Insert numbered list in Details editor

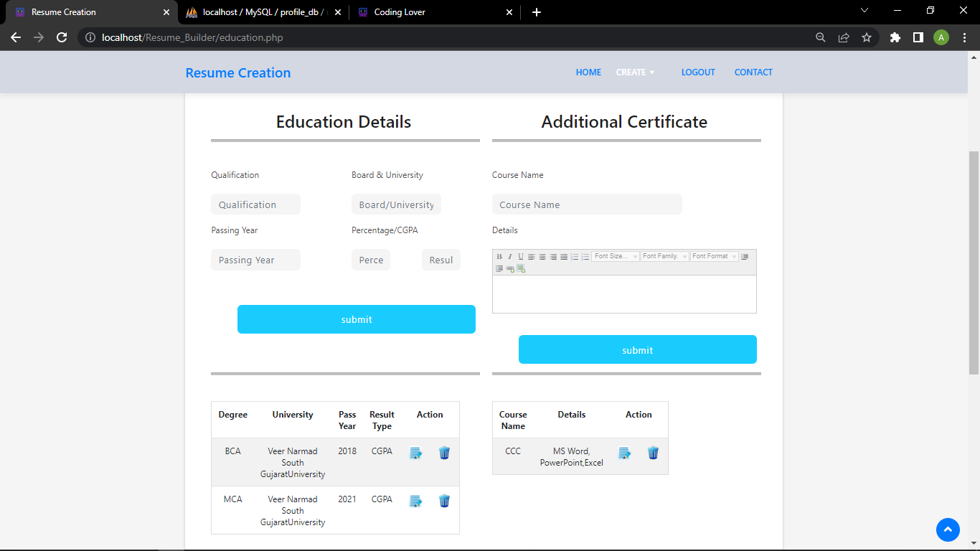tap(575, 257)
